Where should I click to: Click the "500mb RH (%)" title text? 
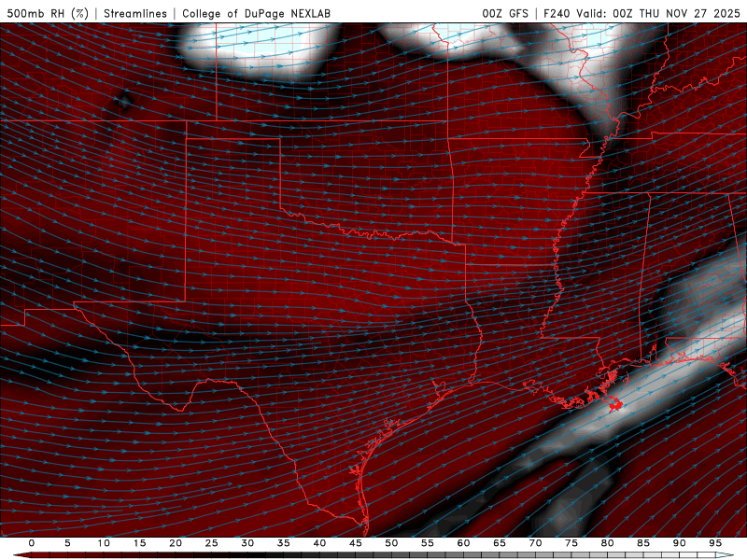coord(48,13)
